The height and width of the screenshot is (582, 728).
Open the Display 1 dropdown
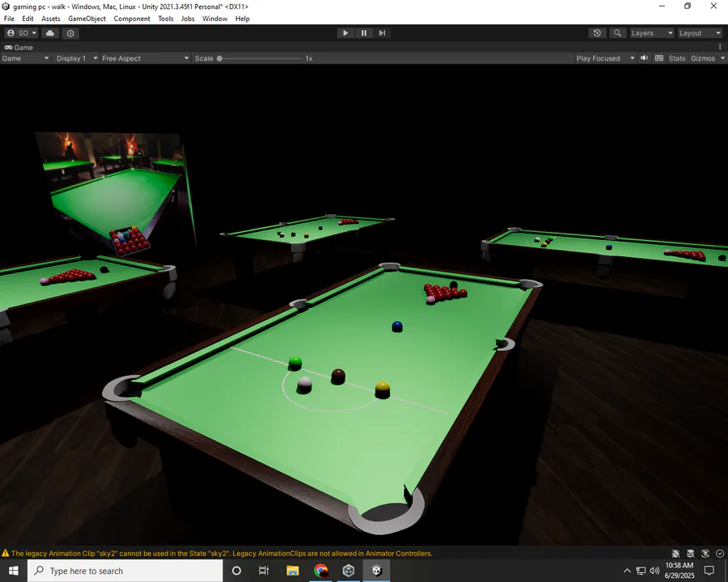77,58
